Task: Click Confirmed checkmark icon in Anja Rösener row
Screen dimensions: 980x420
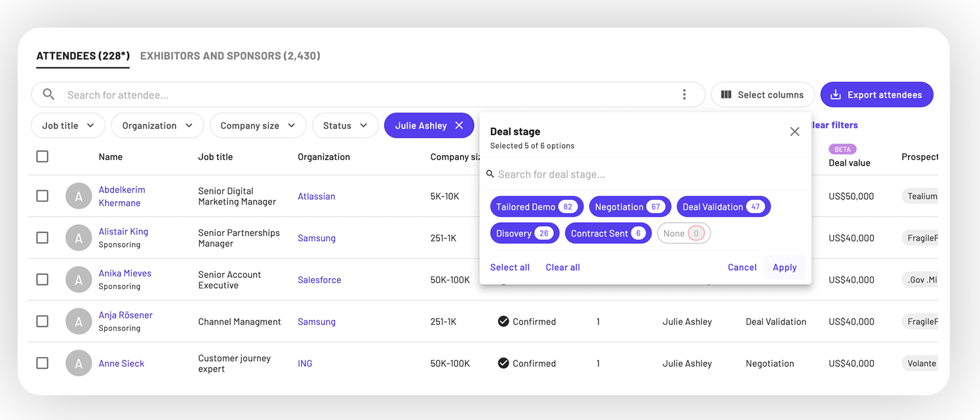Action: click(x=503, y=322)
